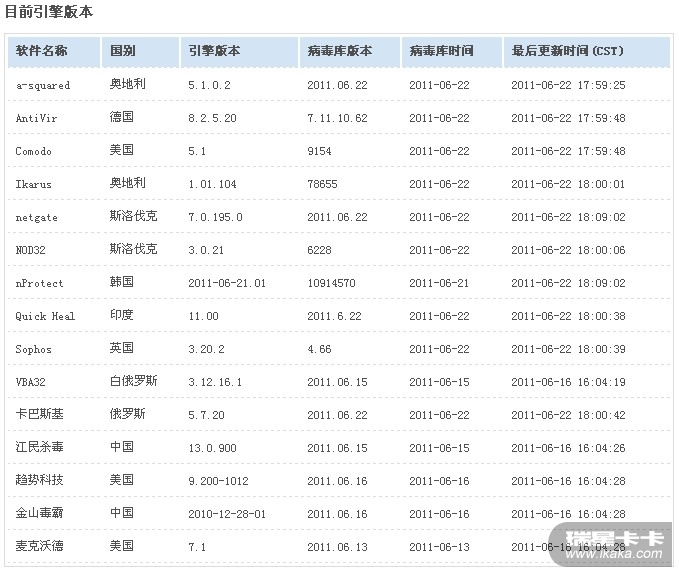Click virus database version 78655
Image resolution: width=679 pixels, height=573 pixels.
click(x=323, y=184)
